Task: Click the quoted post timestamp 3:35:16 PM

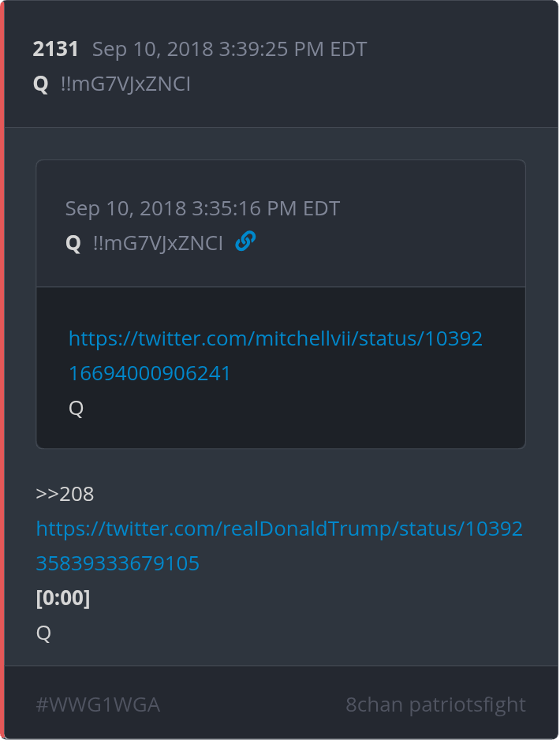Action: (203, 208)
